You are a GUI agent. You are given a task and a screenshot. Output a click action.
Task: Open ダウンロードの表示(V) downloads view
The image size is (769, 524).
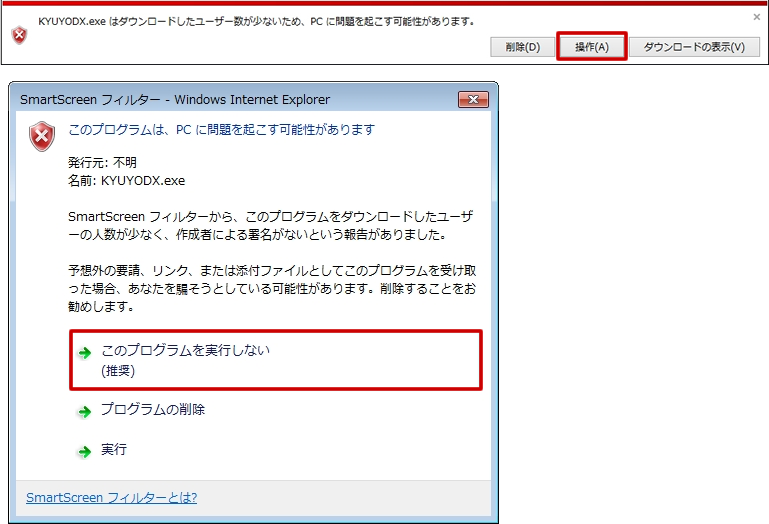point(694,47)
